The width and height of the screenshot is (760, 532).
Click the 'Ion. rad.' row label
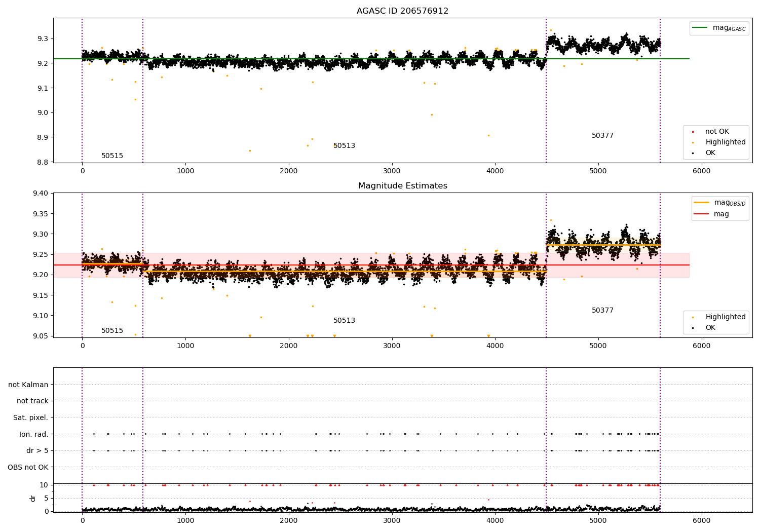pos(34,434)
